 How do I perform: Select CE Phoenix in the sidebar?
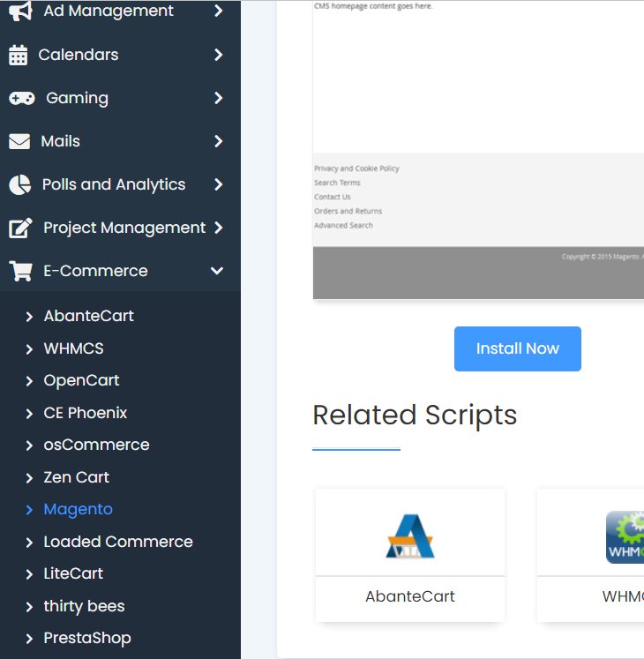tap(86, 413)
